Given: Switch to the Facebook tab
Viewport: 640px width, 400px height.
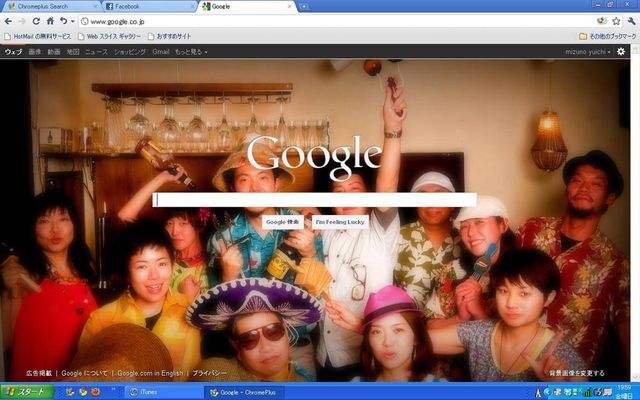Looking at the screenshot, I should [x=149, y=7].
